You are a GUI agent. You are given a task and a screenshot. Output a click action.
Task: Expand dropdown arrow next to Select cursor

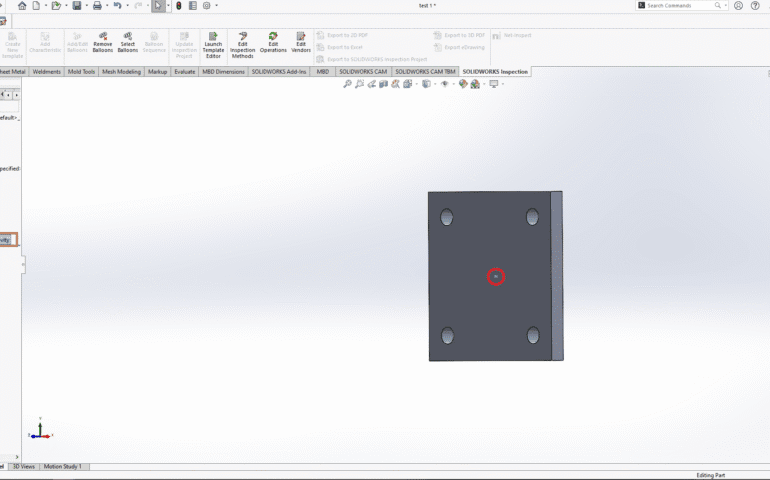(x=168, y=5)
